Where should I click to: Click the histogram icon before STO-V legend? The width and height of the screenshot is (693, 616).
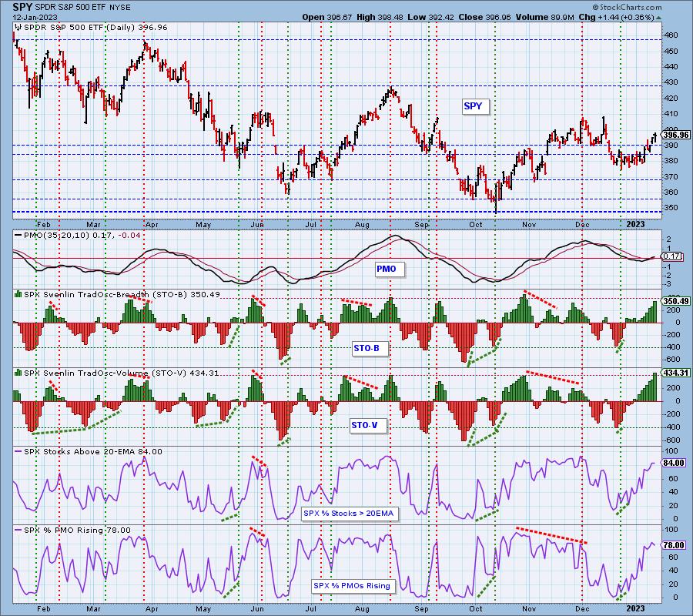[x=18, y=373]
